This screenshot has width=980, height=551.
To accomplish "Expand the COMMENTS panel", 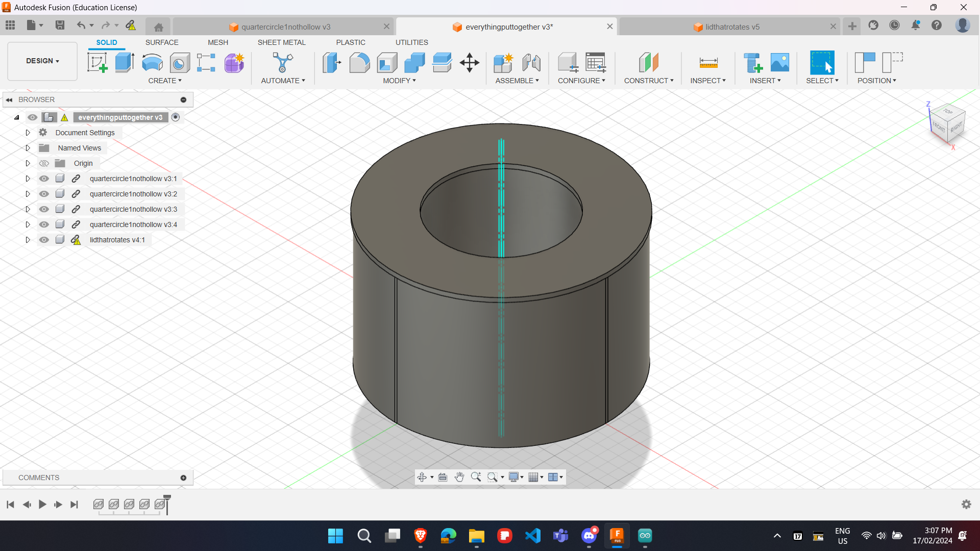I will tap(183, 478).
